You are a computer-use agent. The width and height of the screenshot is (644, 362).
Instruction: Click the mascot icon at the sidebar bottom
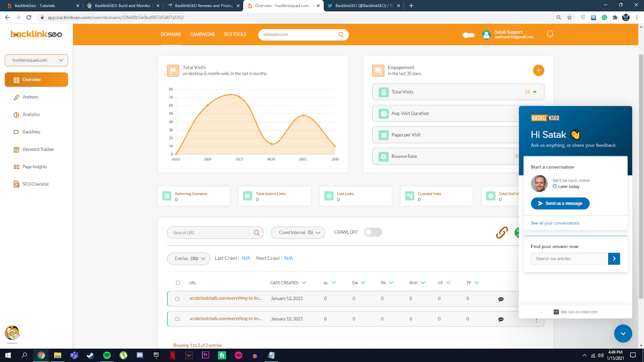tap(12, 333)
